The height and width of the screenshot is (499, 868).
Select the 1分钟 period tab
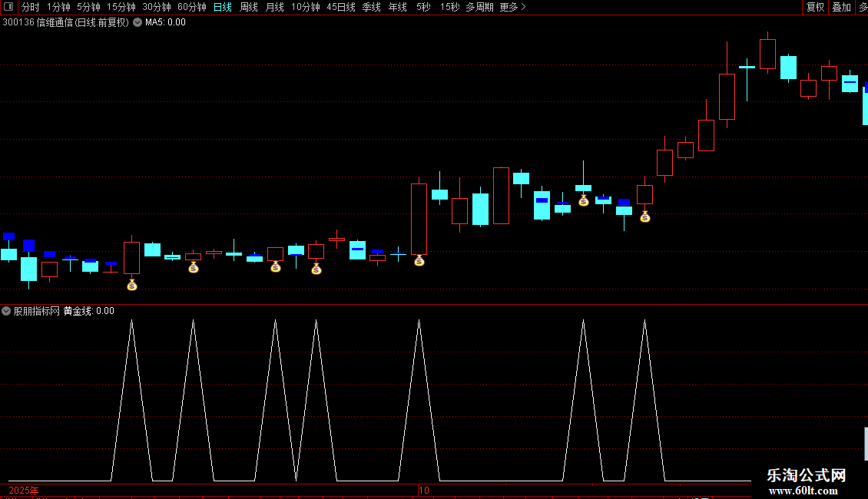coord(58,7)
